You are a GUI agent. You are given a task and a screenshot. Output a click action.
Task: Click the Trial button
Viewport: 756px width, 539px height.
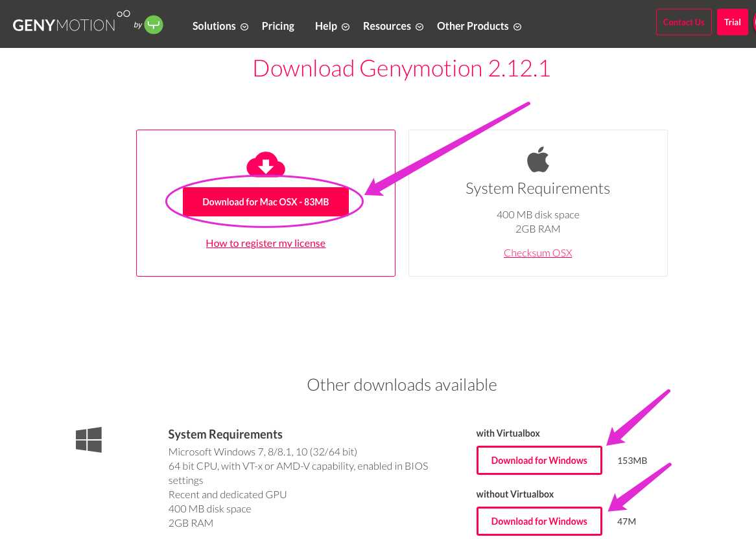[x=733, y=22]
